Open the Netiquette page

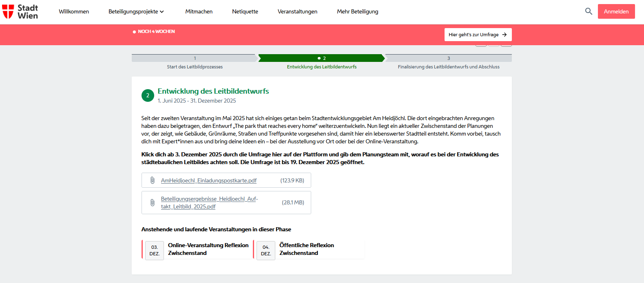point(245,11)
